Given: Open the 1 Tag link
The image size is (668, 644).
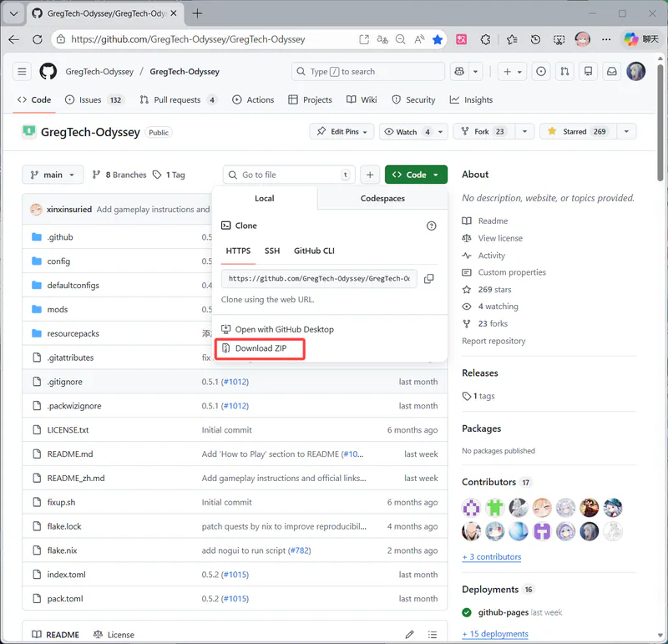Looking at the screenshot, I should 170,175.
